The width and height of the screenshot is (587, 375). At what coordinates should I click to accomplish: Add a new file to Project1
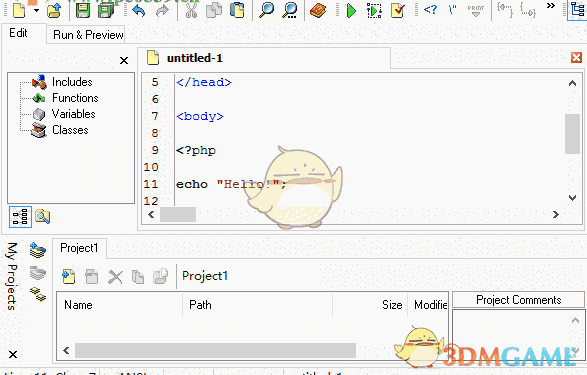[x=69, y=277]
